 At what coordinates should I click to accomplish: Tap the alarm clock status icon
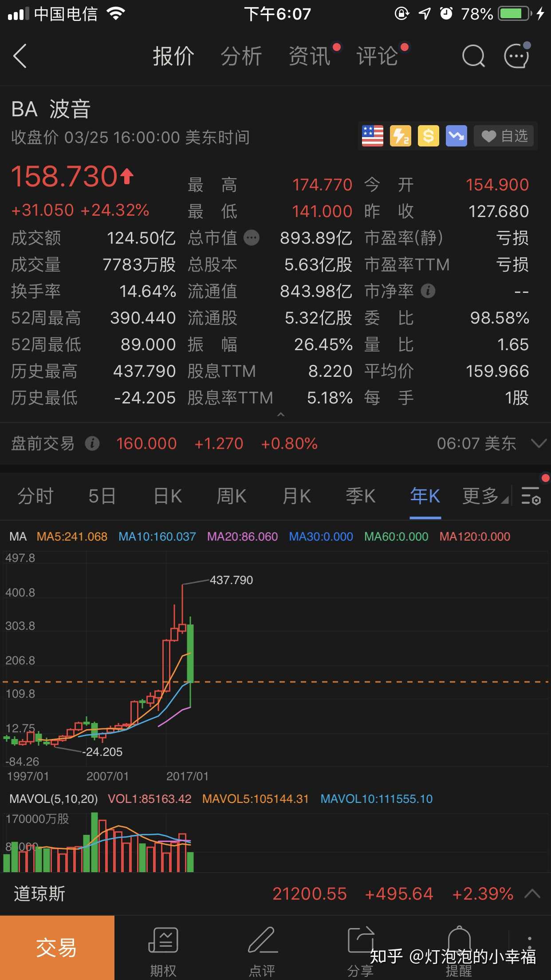(446, 13)
